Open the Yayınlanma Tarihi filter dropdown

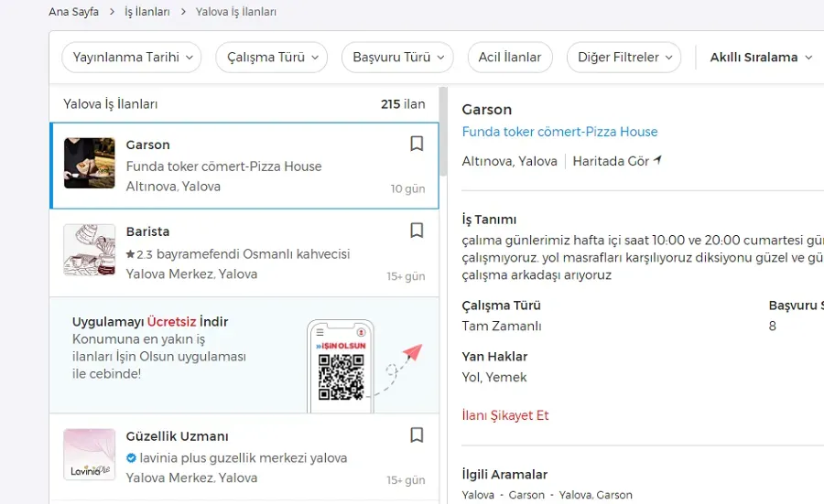(x=132, y=57)
